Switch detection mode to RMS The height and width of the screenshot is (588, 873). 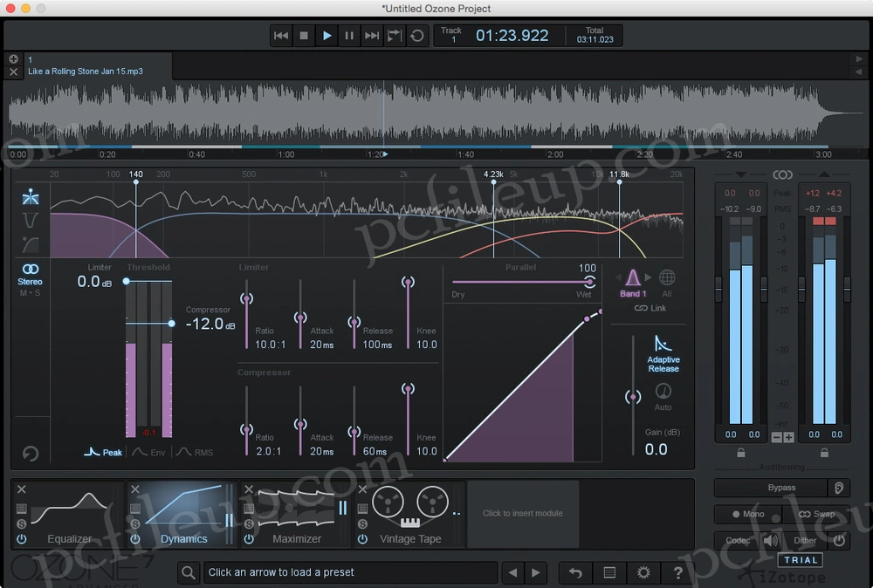194,452
